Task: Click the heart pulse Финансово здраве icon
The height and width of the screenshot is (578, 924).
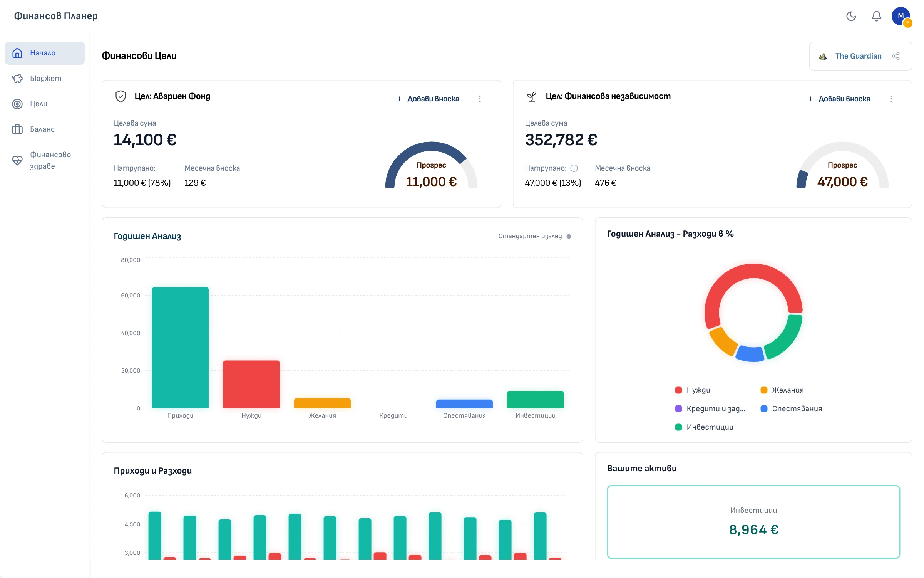Action: [x=17, y=160]
